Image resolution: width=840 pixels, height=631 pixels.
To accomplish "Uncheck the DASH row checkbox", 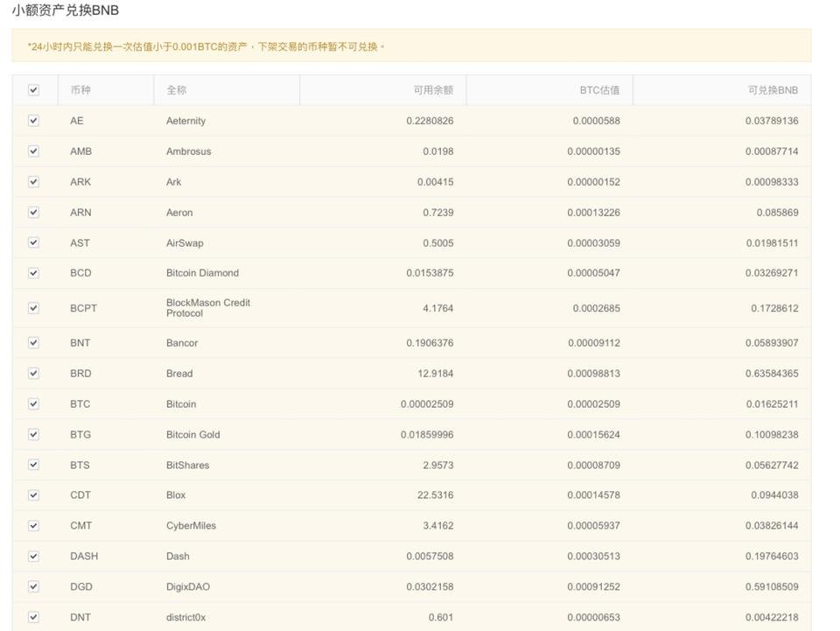I will coord(34,556).
